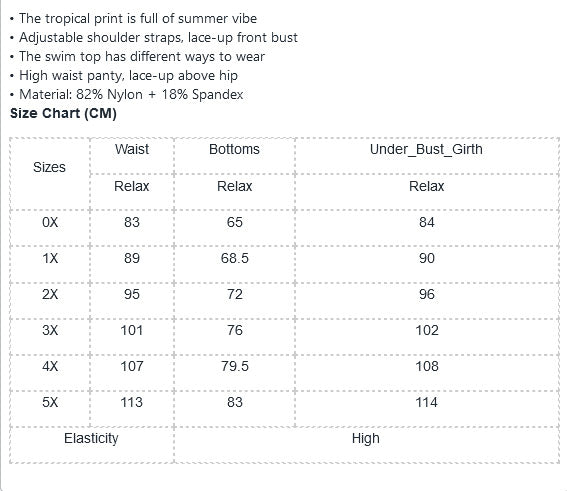Image resolution: width=567 pixels, height=491 pixels.
Task: Select the 0X size row label
Action: 50,222
